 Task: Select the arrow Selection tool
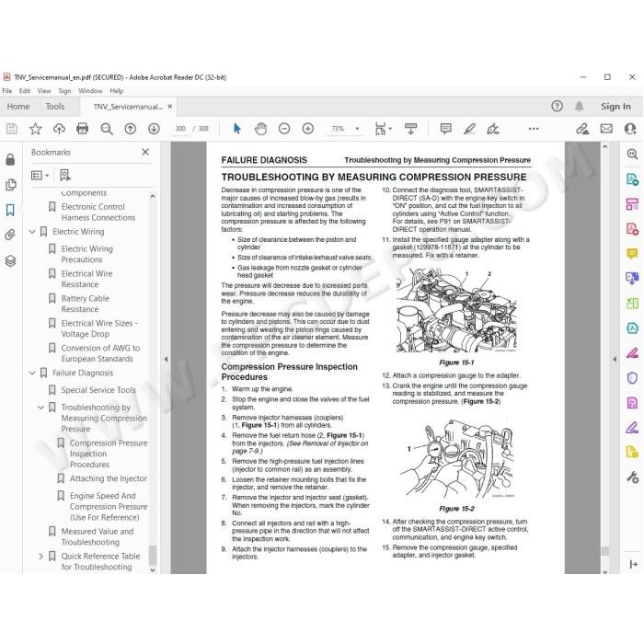point(237,129)
